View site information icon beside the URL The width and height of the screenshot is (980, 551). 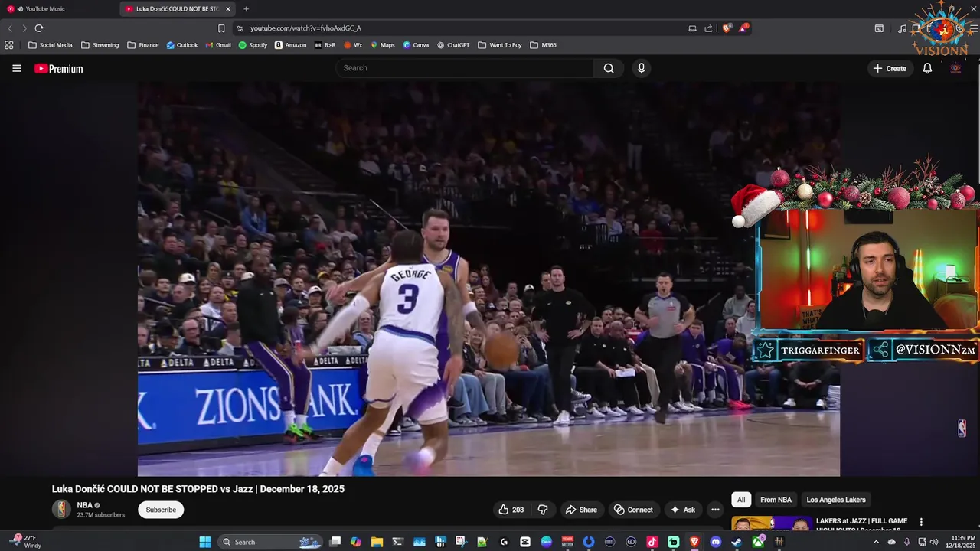(240, 28)
